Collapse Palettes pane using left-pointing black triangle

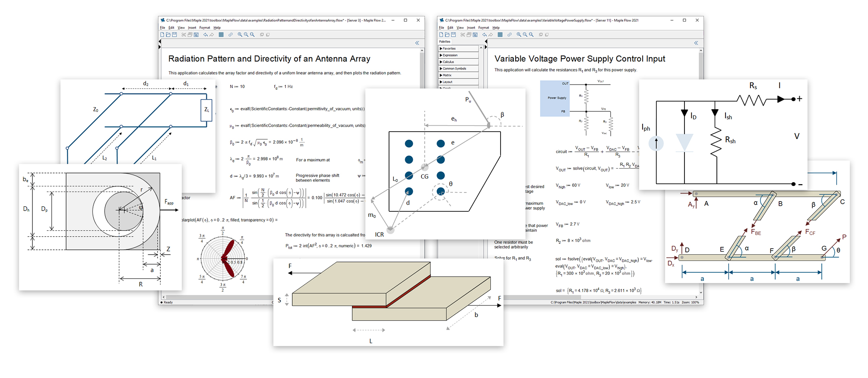pos(486,42)
